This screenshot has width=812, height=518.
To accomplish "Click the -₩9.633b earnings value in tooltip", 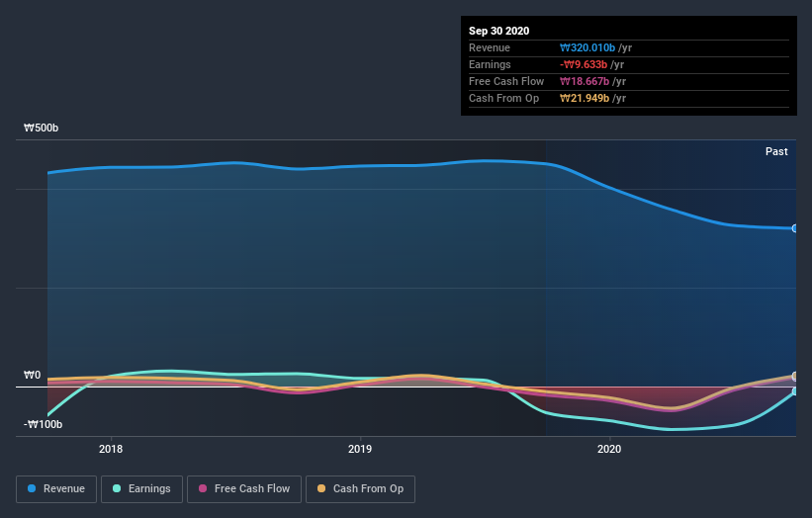I will tap(584, 64).
